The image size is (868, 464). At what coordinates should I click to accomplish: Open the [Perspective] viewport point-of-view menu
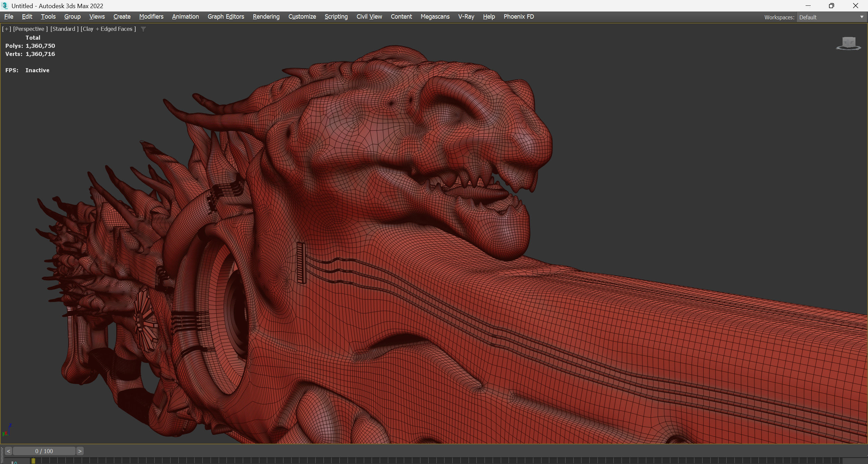30,29
